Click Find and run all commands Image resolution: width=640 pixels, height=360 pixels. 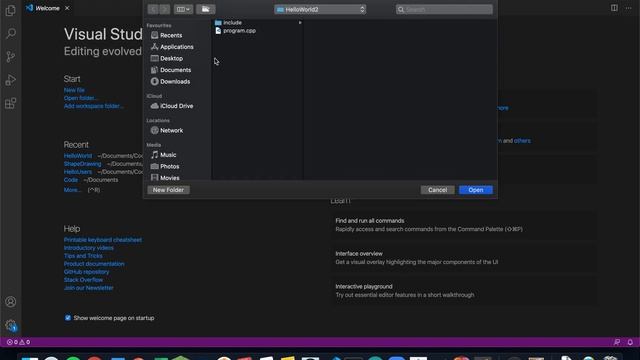pyautogui.click(x=463, y=225)
